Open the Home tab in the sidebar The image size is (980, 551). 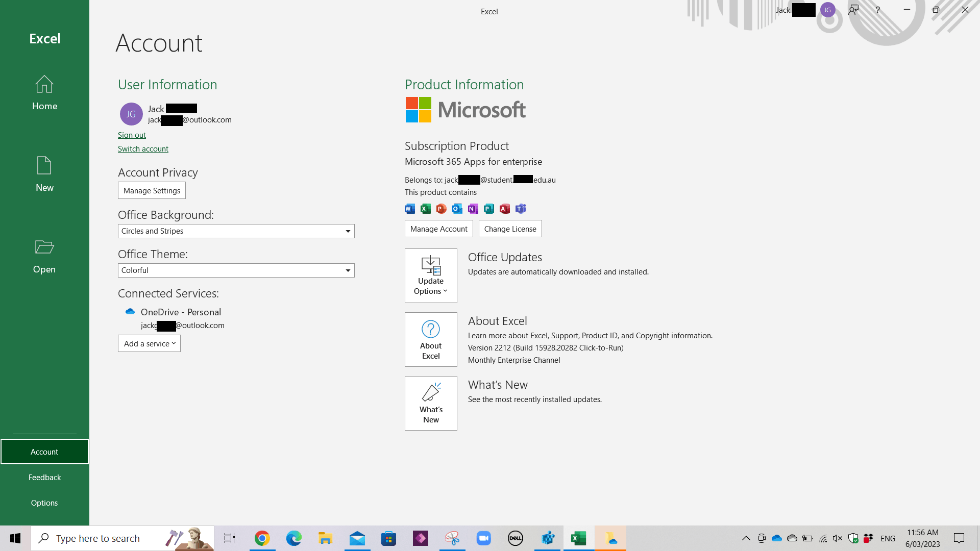pos(44,93)
